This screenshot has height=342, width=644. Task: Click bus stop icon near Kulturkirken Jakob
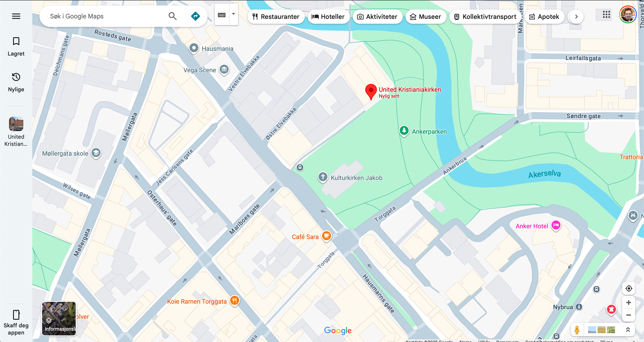(x=300, y=167)
